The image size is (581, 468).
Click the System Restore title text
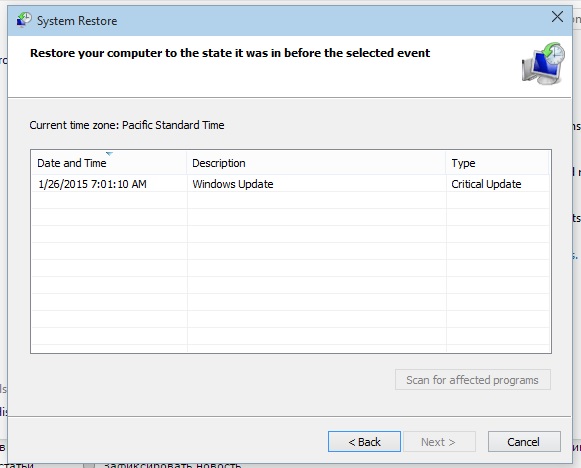[77, 21]
